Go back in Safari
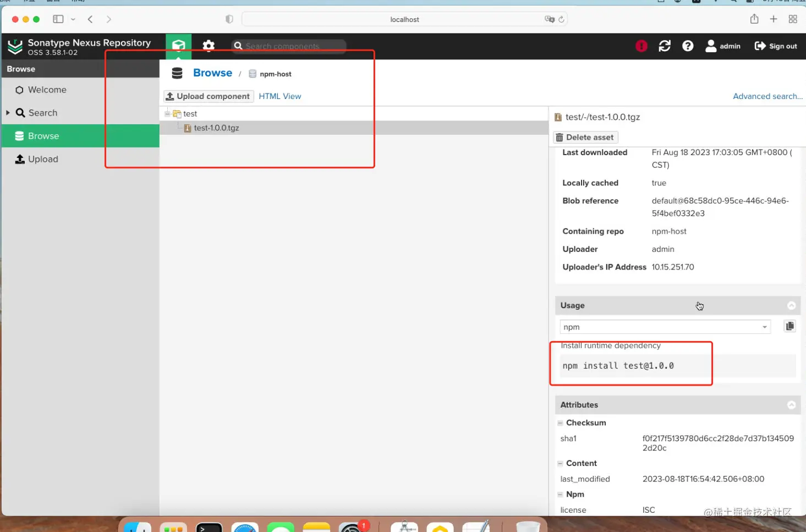The width and height of the screenshot is (806, 532). pos(90,19)
